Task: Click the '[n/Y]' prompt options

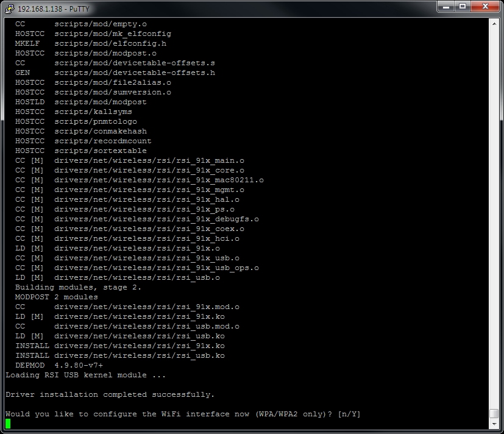Action: click(349, 414)
